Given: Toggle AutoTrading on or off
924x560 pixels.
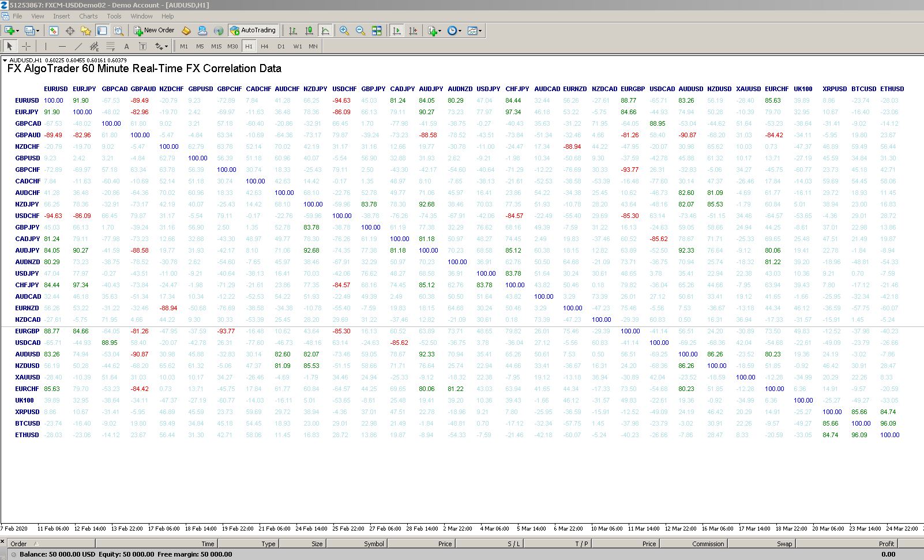Looking at the screenshot, I should 253,31.
